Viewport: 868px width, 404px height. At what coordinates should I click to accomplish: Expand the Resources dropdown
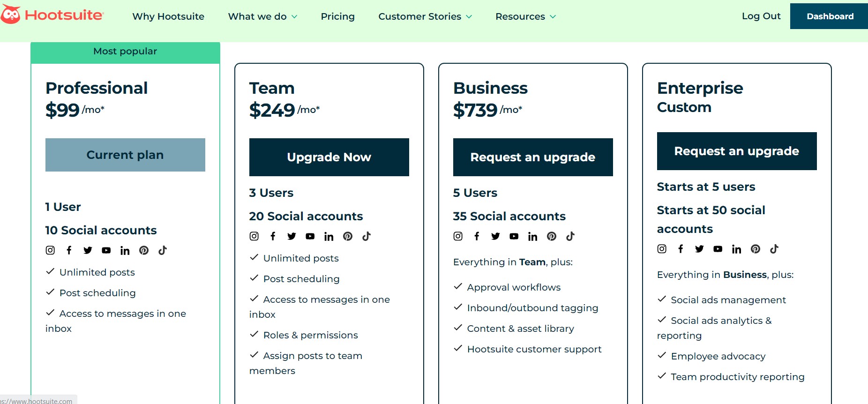coord(525,16)
